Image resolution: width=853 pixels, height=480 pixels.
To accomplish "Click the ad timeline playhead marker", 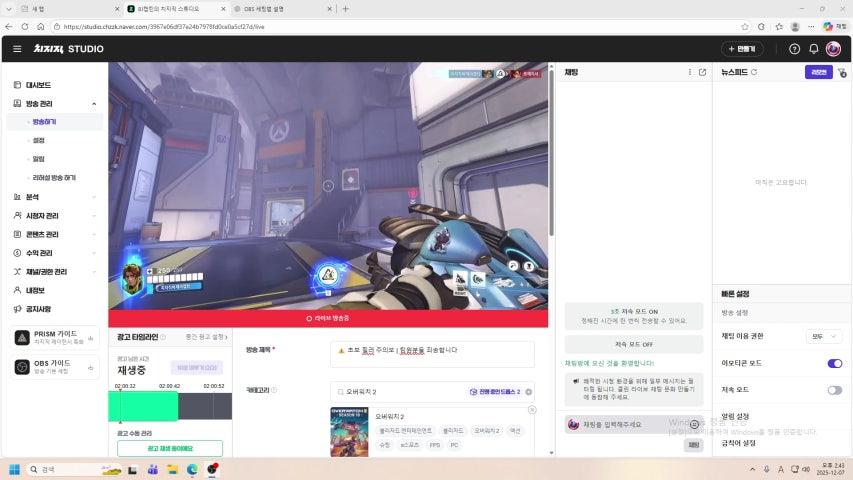I will point(120,406).
